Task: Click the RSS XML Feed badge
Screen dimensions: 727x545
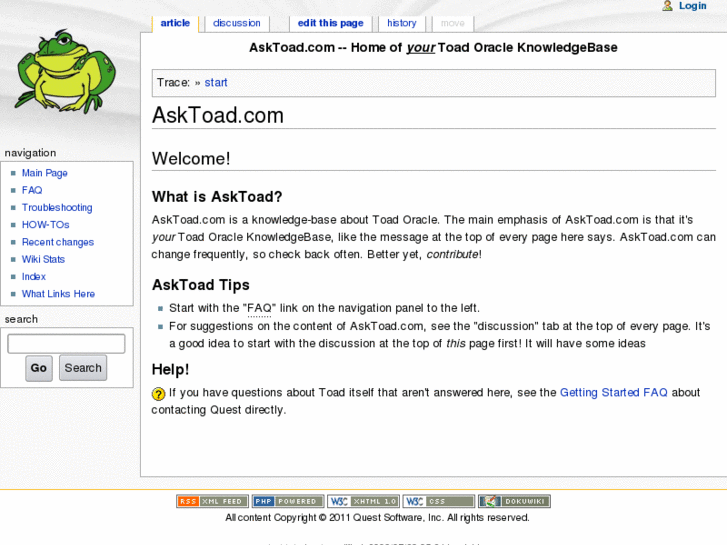Action: [x=211, y=501]
